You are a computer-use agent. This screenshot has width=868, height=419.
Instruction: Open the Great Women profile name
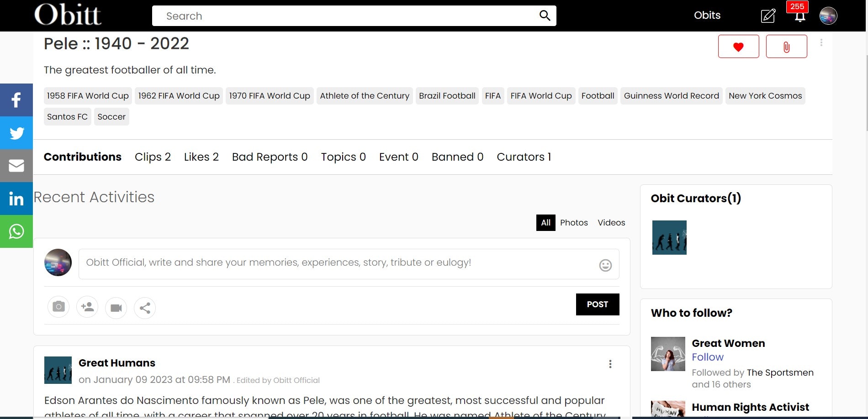728,343
